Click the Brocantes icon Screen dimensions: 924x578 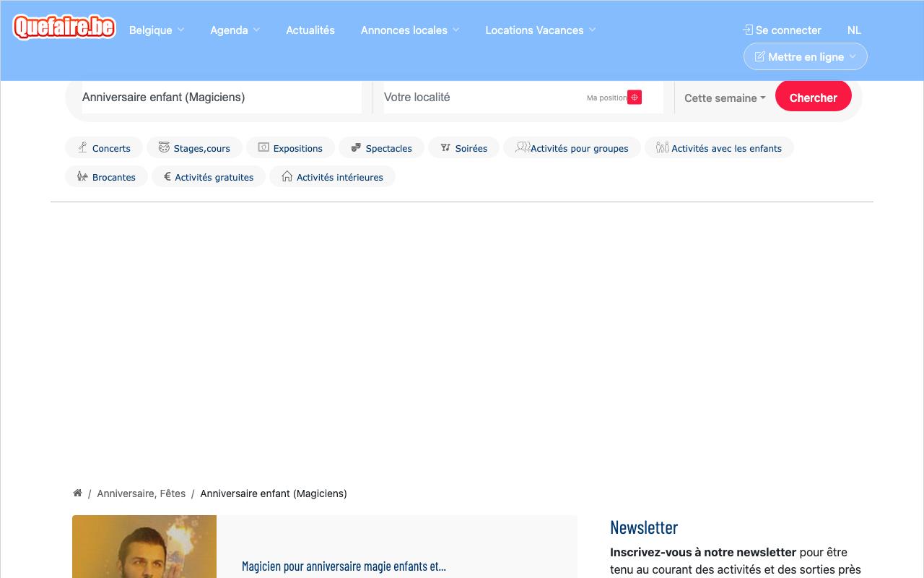click(x=82, y=176)
